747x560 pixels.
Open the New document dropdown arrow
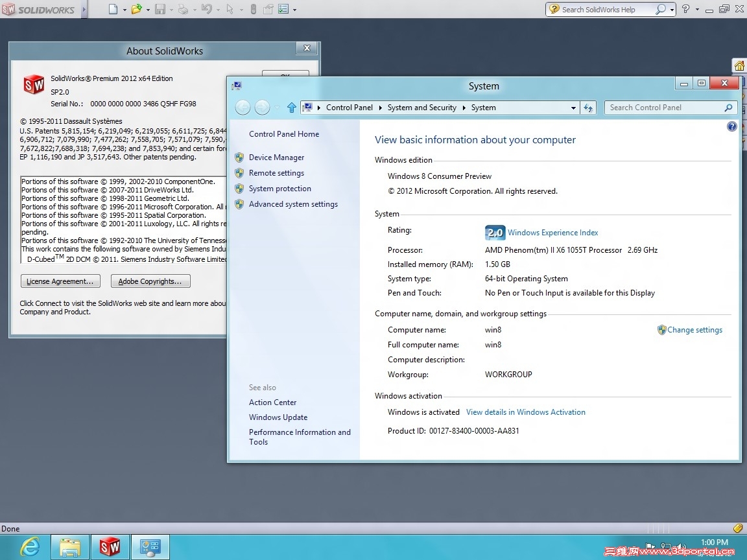click(124, 10)
